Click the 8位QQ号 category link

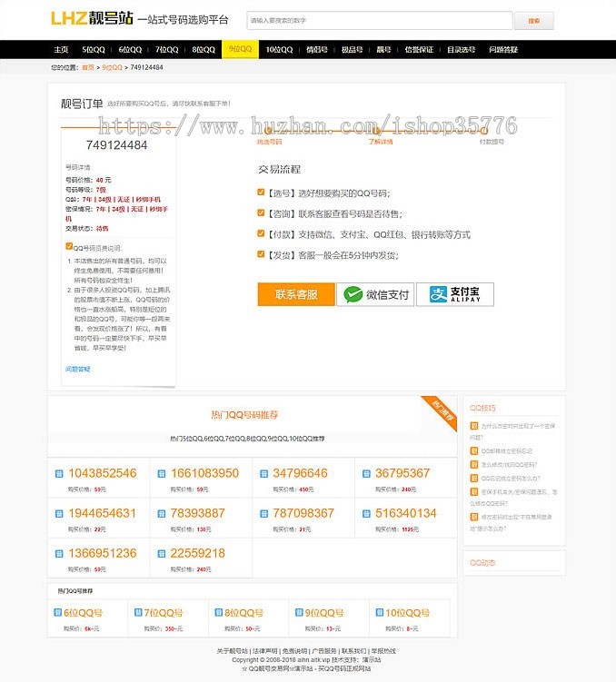point(243,613)
